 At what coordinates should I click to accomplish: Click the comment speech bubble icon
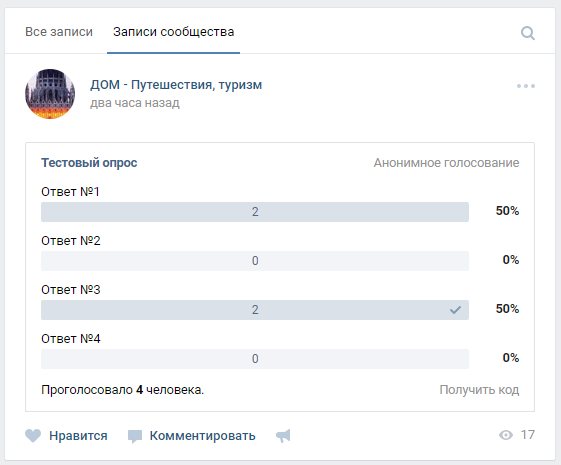click(x=135, y=436)
